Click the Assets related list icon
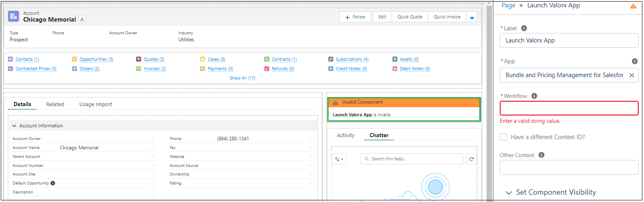 [395, 59]
